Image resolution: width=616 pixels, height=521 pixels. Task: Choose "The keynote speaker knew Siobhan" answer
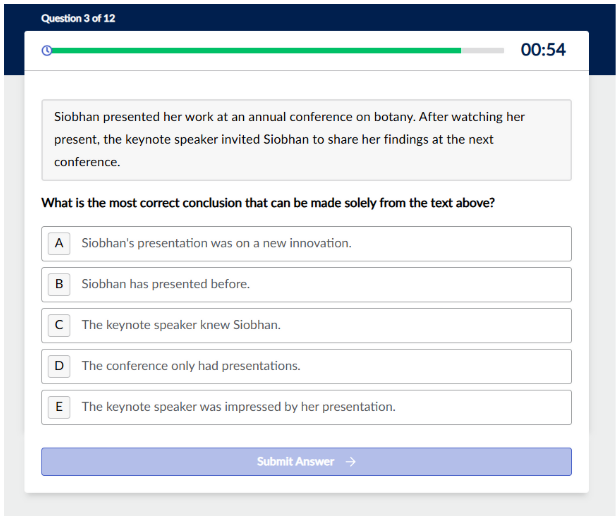point(181,325)
